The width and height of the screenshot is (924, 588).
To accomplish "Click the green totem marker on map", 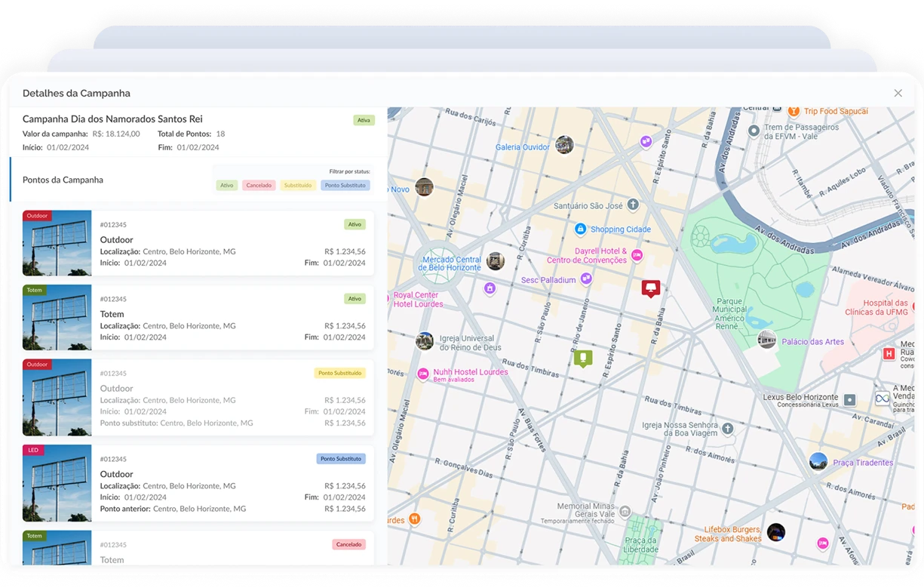I will click(x=583, y=358).
